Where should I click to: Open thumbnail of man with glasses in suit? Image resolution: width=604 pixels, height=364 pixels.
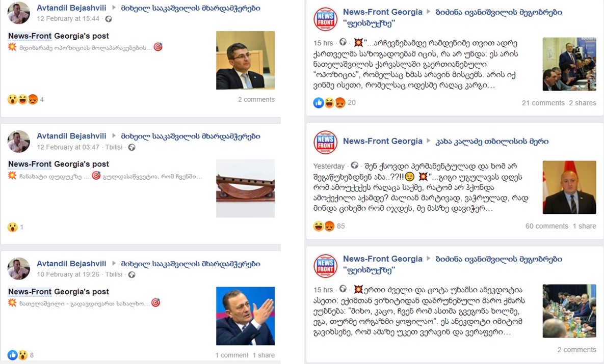coord(245,61)
